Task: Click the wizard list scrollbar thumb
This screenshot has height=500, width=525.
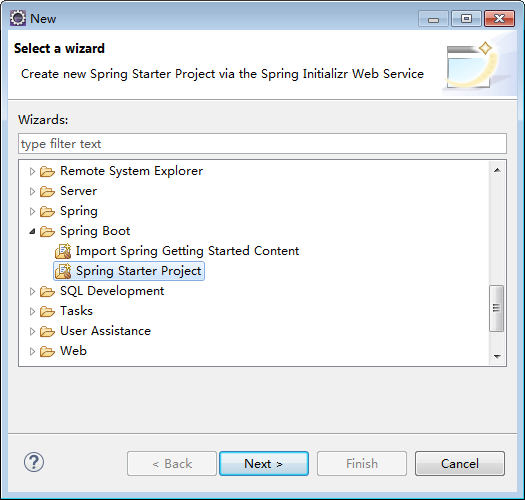Action: point(497,308)
